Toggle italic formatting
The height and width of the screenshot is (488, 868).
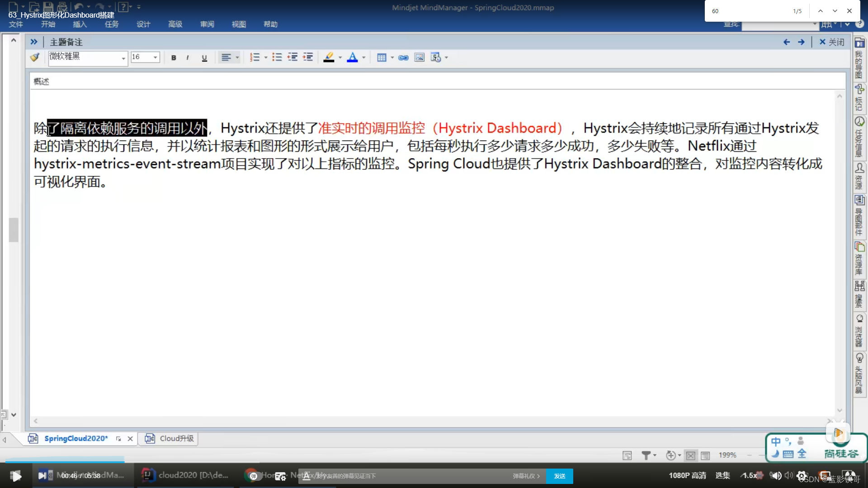coord(188,57)
